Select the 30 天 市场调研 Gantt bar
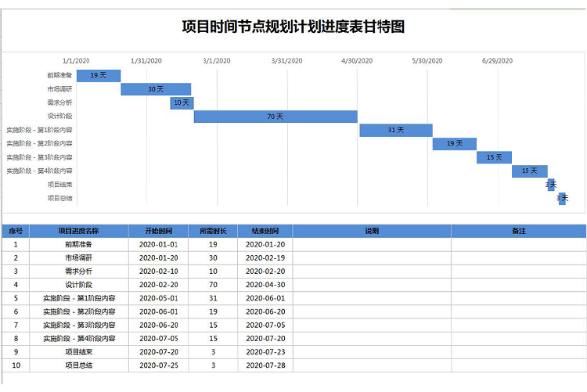The height and width of the screenshot is (392, 587). [x=156, y=89]
